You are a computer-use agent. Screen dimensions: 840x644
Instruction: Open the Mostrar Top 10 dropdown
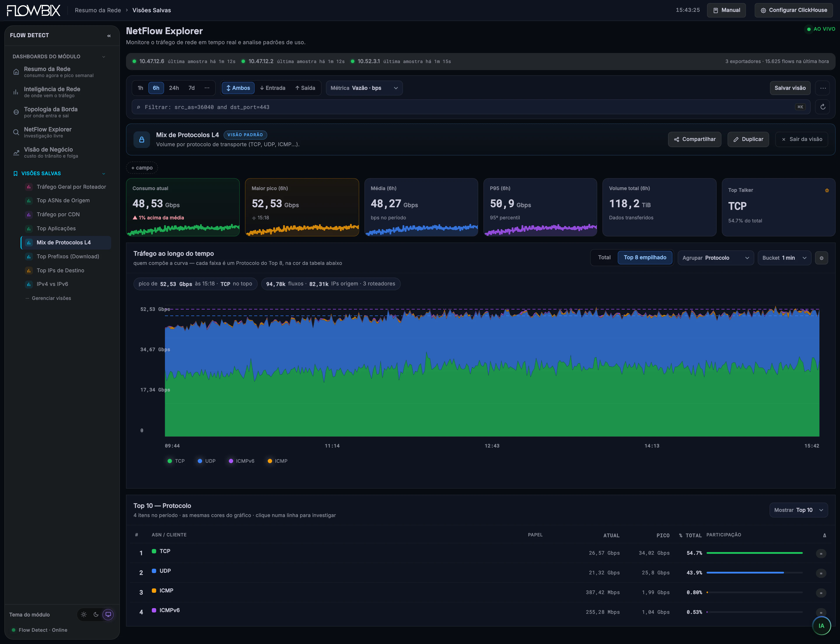(799, 510)
